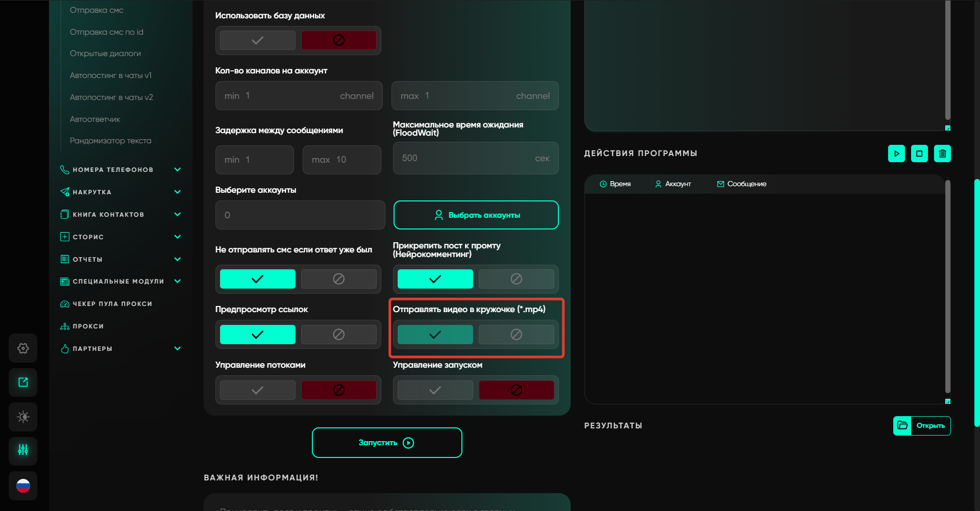
Task: Click the play icon in program actions
Action: [896, 154]
